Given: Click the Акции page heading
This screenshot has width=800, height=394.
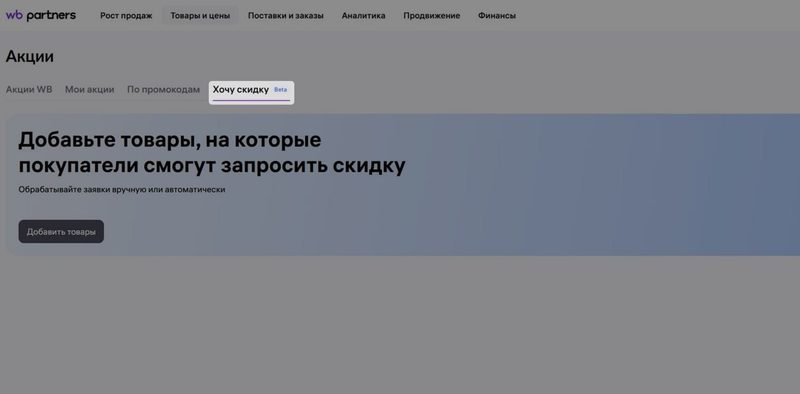Looking at the screenshot, I should [30, 57].
